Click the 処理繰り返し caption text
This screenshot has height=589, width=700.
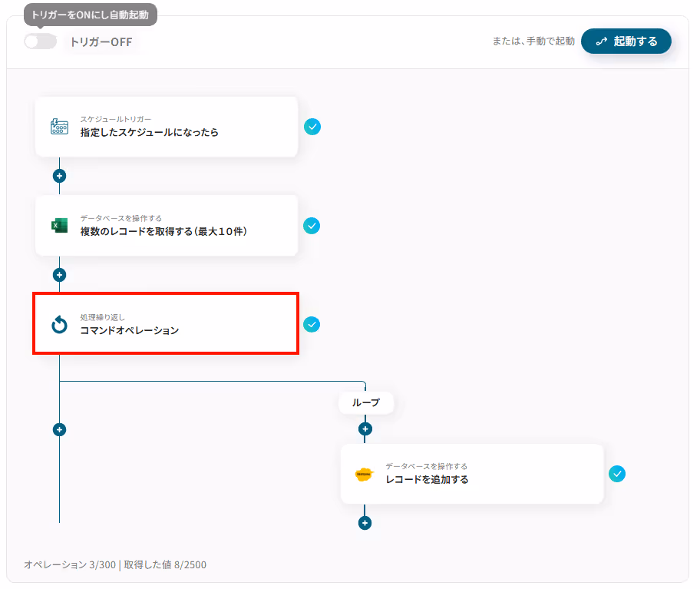pyautogui.click(x=102, y=317)
